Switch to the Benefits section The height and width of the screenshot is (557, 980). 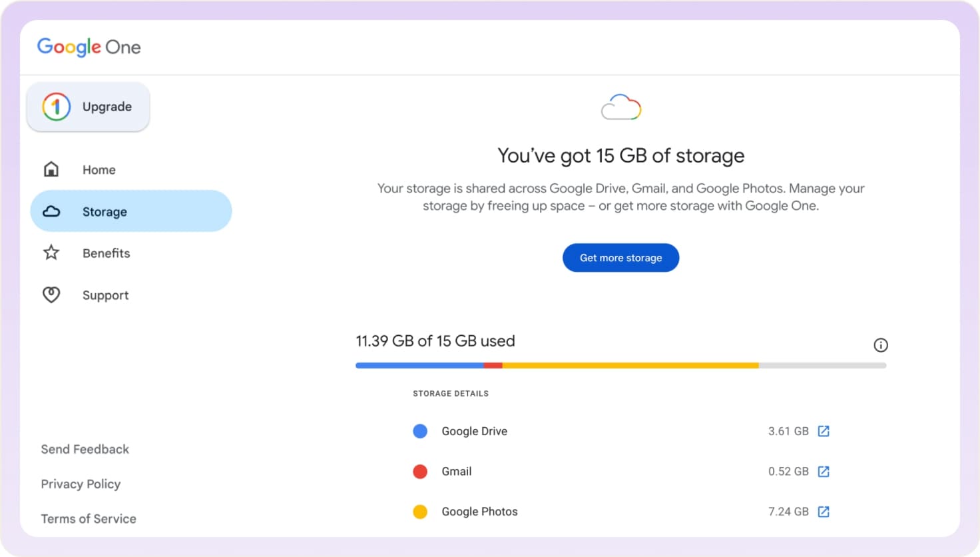[106, 253]
